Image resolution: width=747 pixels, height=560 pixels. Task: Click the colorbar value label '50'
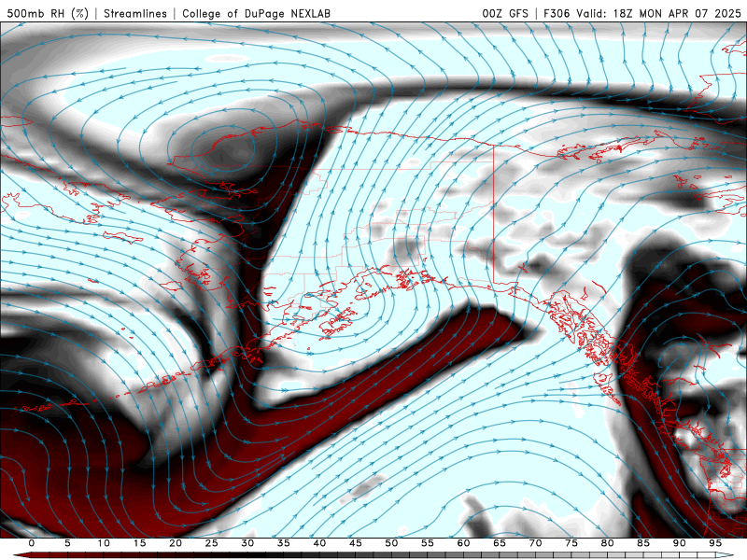tap(391, 543)
